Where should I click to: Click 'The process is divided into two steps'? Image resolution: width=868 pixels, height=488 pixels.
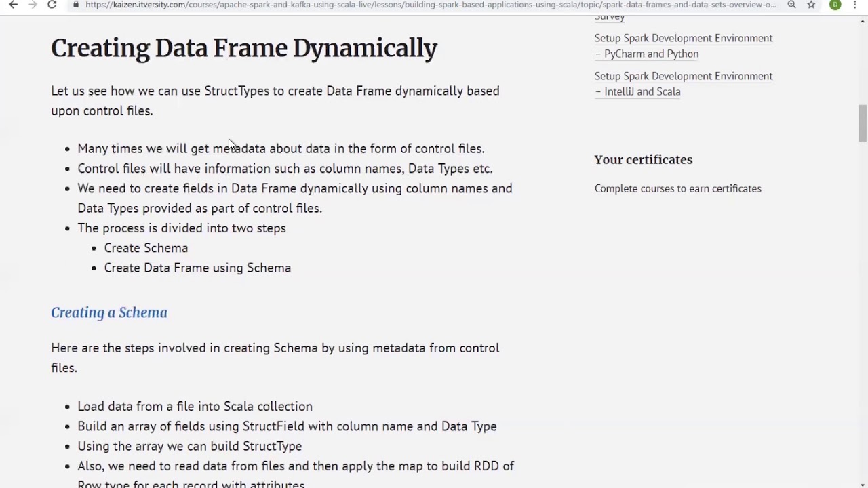(182, 228)
